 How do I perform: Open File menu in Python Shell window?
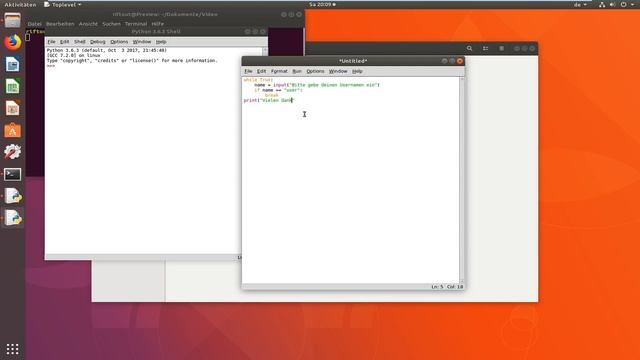click(x=51, y=42)
